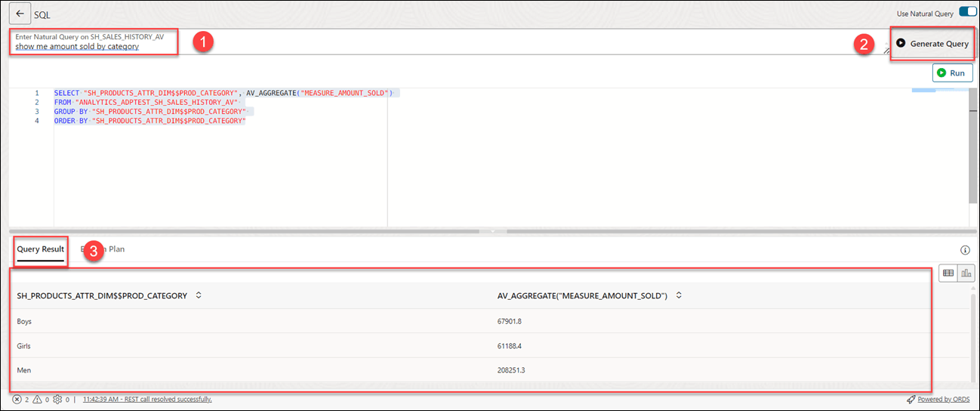Click the errors count icon in status bar
The height and width of the screenshot is (411, 980).
coord(17,399)
